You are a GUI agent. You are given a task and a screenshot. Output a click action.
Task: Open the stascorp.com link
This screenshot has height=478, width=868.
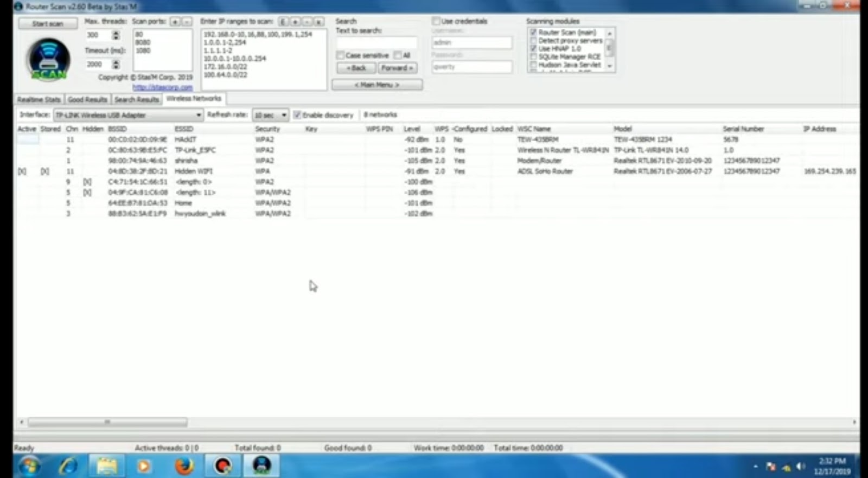[162, 87]
